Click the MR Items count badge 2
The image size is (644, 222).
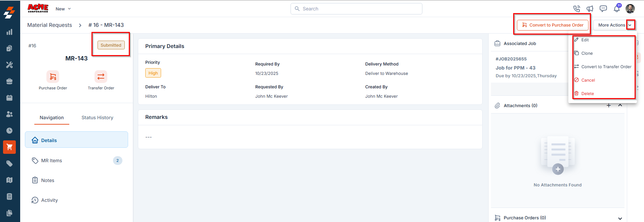(117, 161)
